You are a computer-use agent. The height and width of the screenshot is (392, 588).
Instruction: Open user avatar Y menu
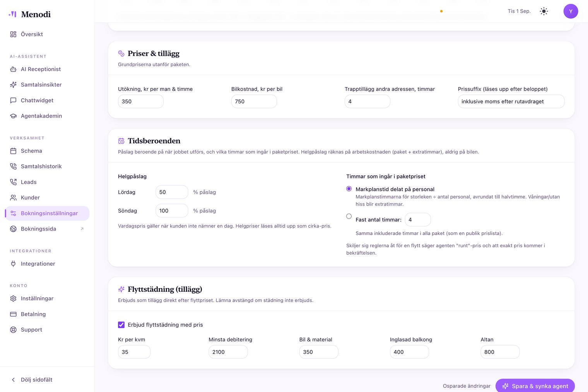(x=571, y=11)
